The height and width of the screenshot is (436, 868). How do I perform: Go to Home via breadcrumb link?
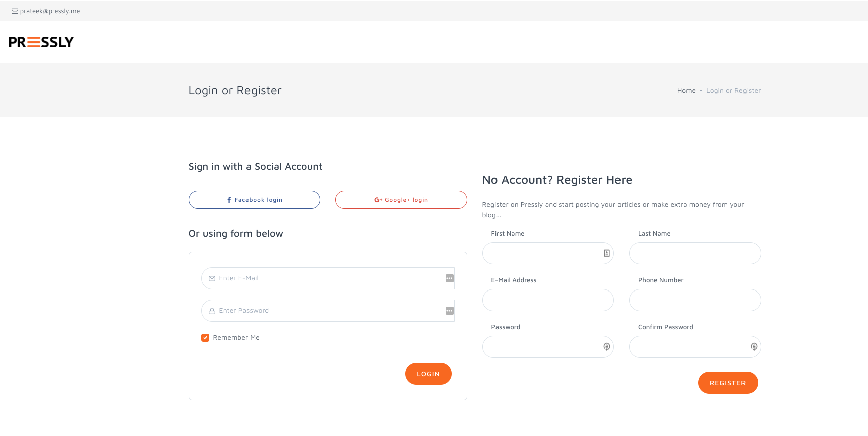tap(686, 91)
